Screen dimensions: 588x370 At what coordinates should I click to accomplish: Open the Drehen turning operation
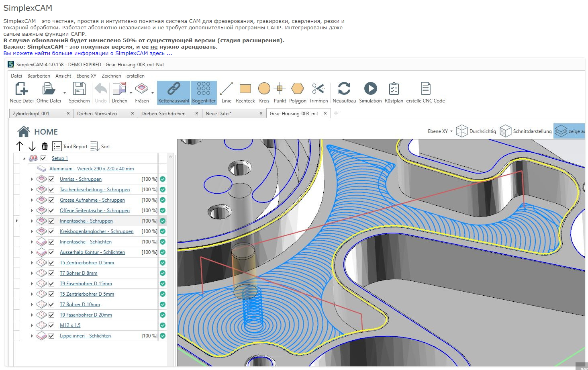click(119, 92)
